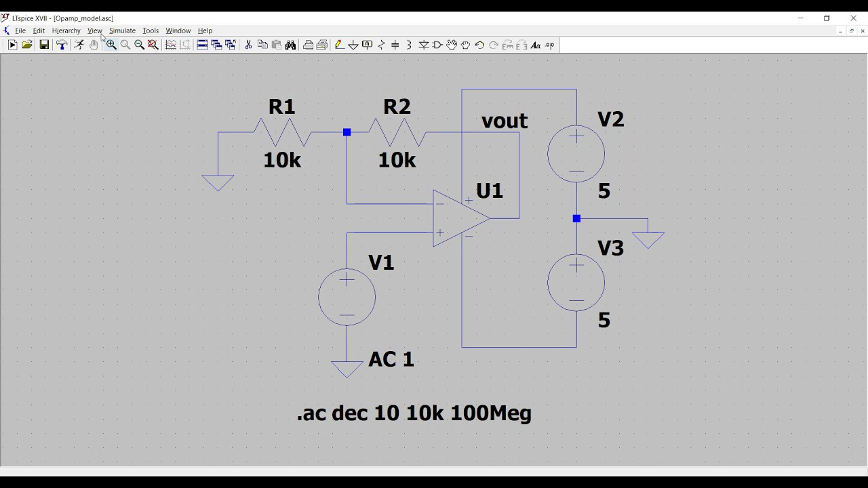The image size is (868, 488).
Task: Select the Copy tool icon
Action: click(262, 45)
